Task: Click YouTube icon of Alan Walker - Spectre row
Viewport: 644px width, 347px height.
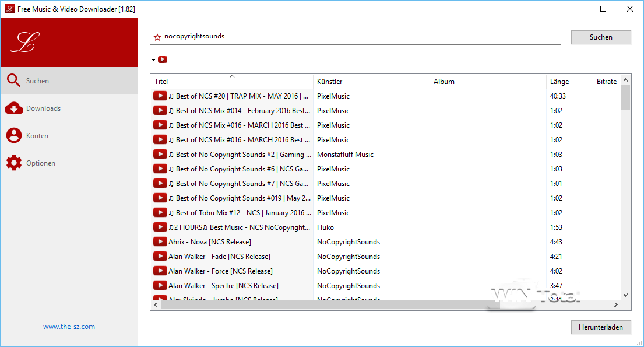Action: coord(160,286)
